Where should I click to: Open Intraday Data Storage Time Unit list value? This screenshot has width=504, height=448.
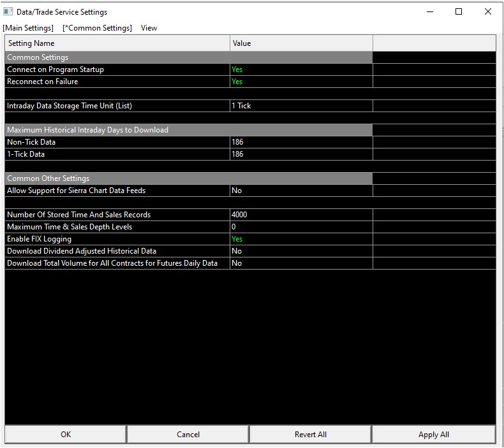pos(301,106)
